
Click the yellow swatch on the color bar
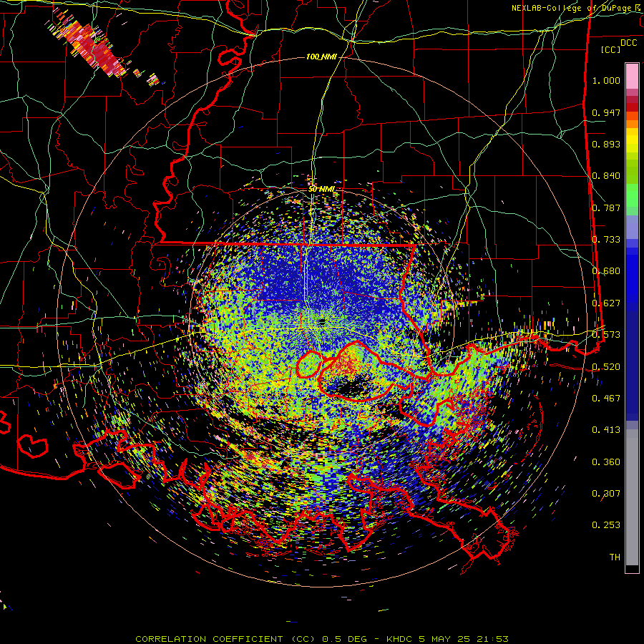point(632,140)
